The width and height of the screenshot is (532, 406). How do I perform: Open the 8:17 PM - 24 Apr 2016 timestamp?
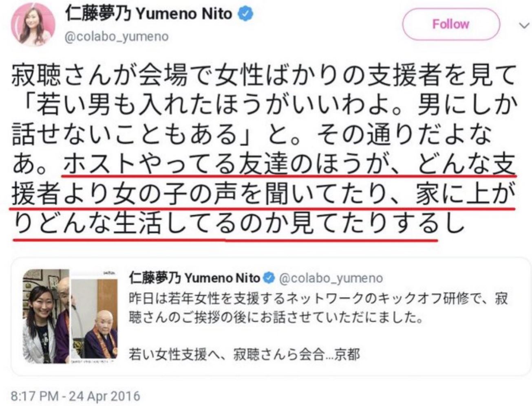75,396
